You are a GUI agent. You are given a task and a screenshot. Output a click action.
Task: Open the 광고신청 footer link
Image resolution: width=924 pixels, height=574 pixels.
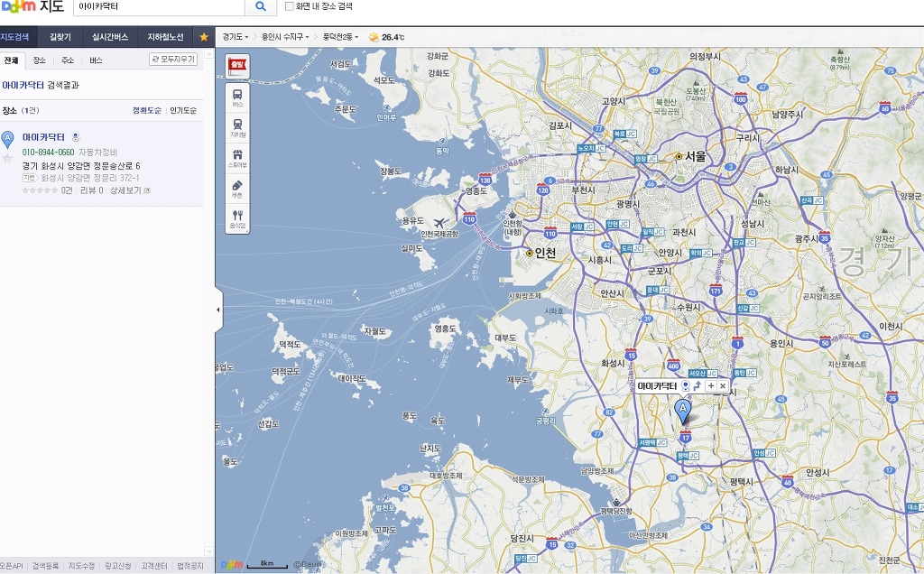118,566
